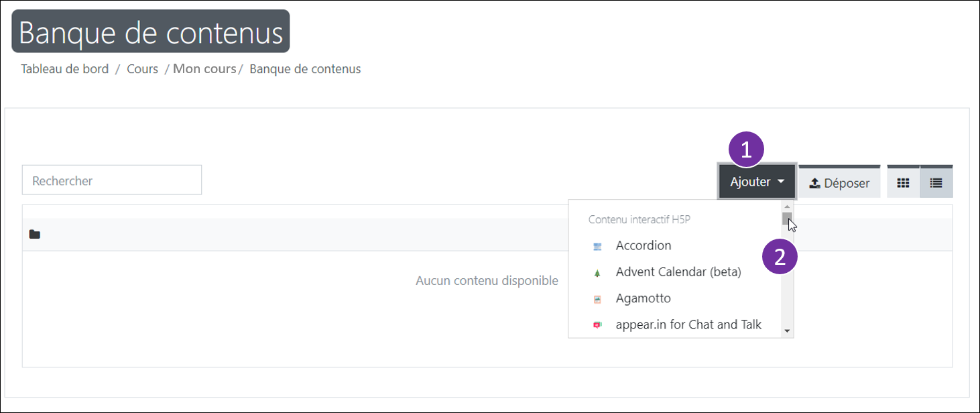
Task: Click the Accordion content type icon
Action: (x=597, y=246)
